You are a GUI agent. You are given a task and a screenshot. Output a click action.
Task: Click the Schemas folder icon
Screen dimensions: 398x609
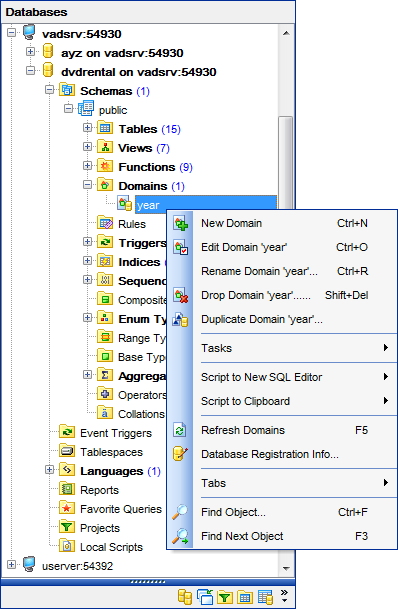(x=67, y=90)
